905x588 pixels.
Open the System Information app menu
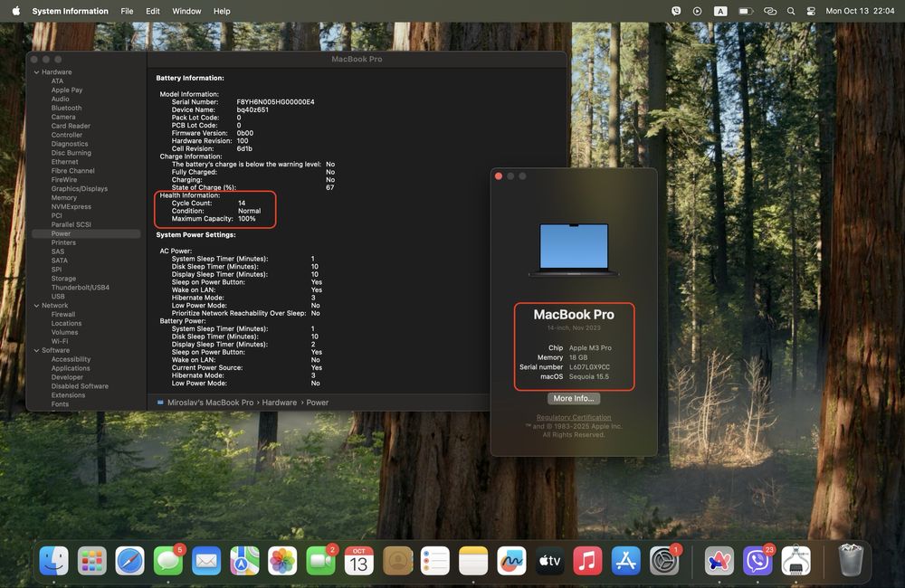70,10
